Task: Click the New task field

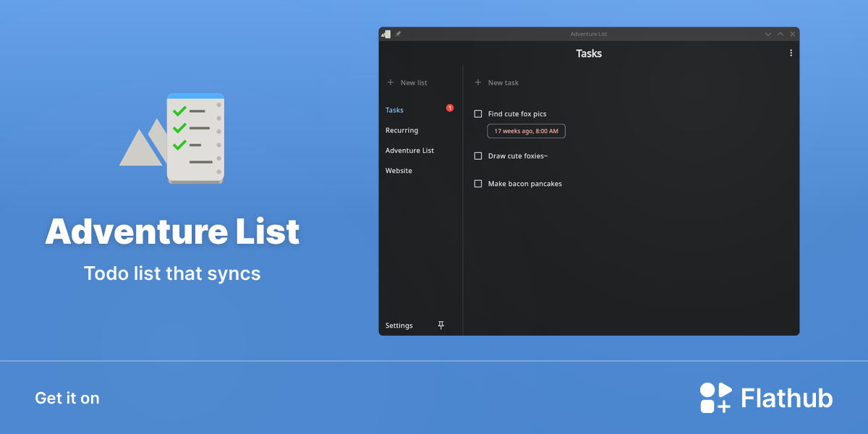Action: (503, 82)
